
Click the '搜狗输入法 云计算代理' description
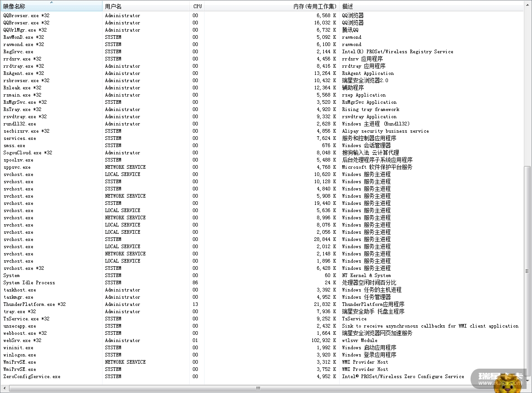370,153
